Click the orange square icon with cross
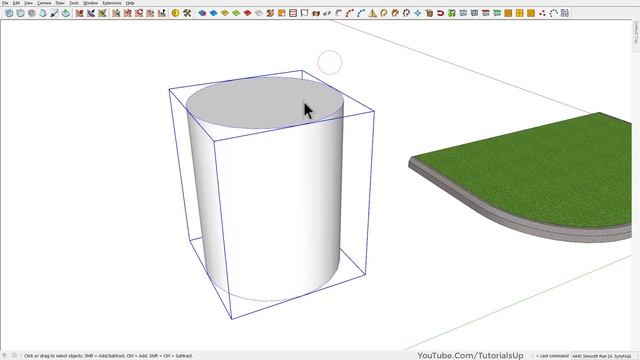This screenshot has height=360, width=640. [519, 13]
